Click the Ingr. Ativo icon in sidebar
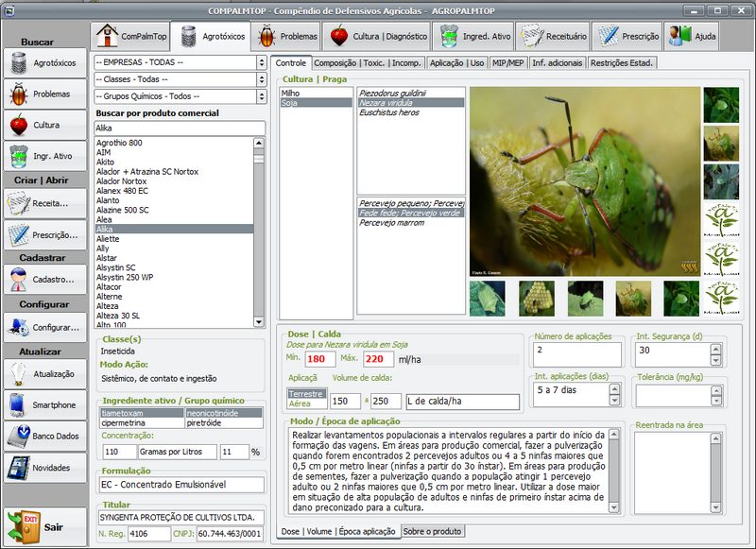Screen dimensions: 756x549 [x=19, y=156]
